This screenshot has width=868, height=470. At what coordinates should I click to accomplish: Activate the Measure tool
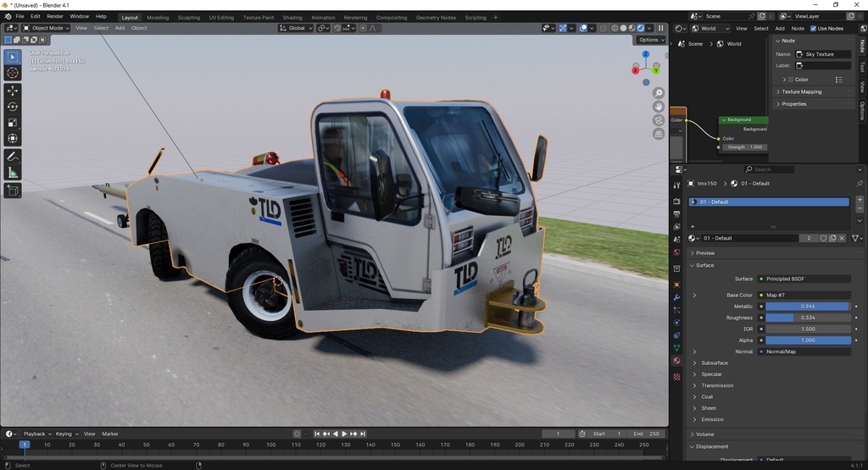point(13,173)
